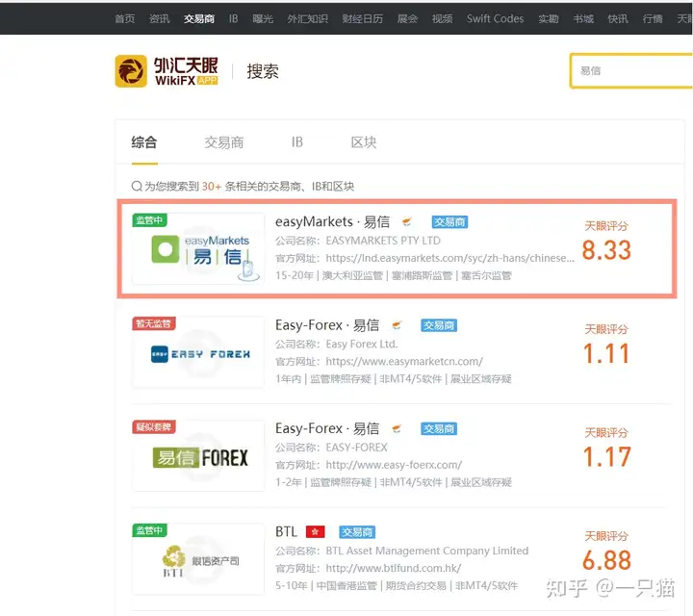Image resolution: width=693 pixels, height=616 pixels.
Task: Click the 1-2年 监管牌照存疑 info line
Action: pos(394,482)
